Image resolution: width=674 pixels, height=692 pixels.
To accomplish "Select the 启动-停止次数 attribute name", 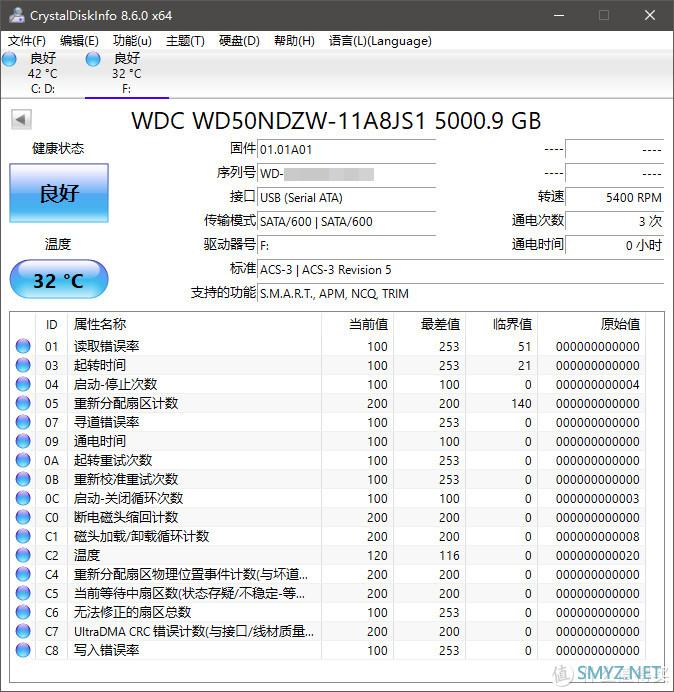I will tap(115, 384).
